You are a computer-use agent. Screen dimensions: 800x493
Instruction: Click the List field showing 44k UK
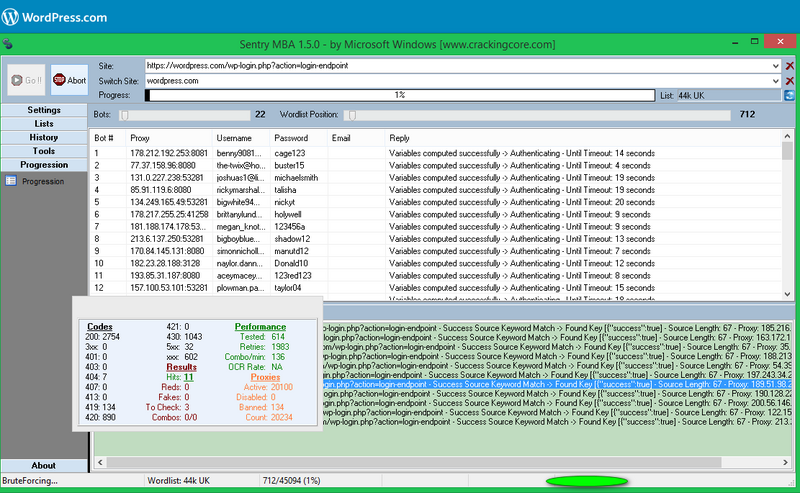tap(729, 95)
